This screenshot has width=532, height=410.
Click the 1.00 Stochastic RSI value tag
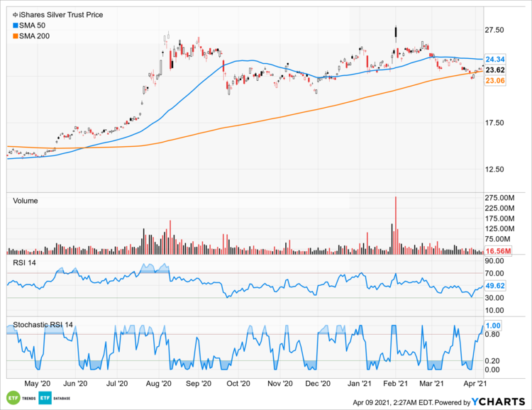[492, 325]
